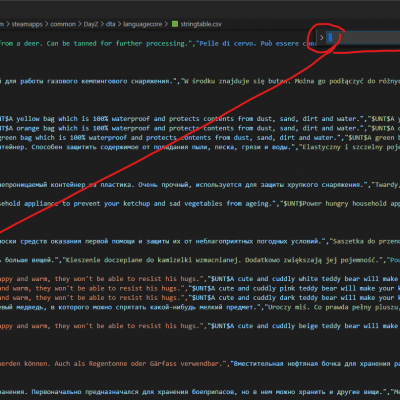Select the languagecore breadcrumb segment
400x400 pixels.
(143, 24)
